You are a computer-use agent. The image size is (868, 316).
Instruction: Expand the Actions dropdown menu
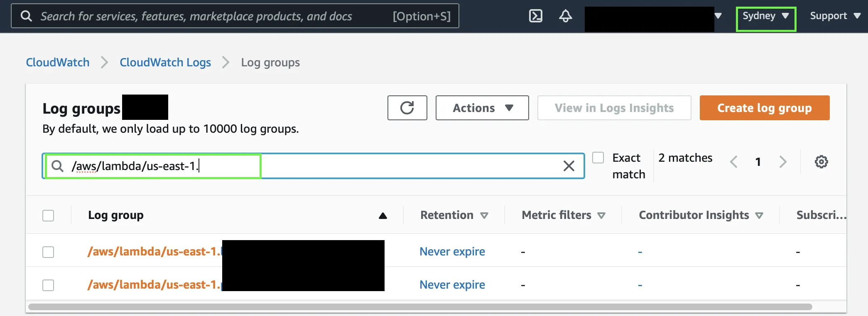[x=482, y=108]
